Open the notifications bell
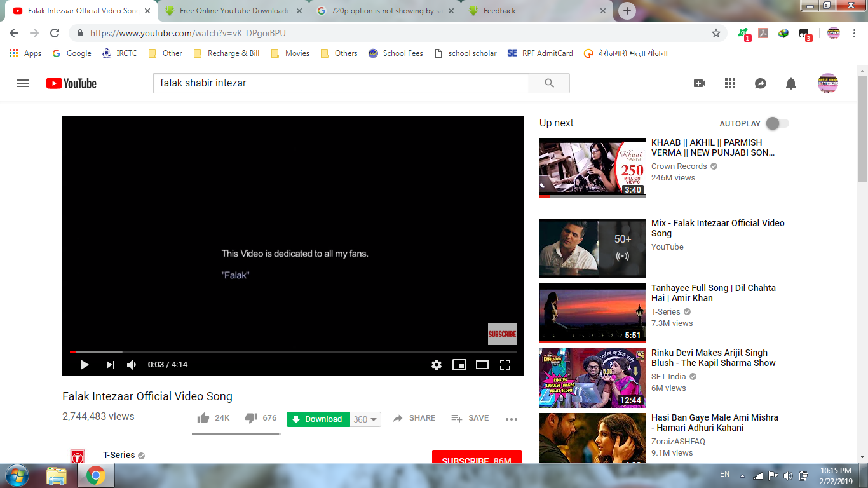868x488 pixels. coord(790,83)
